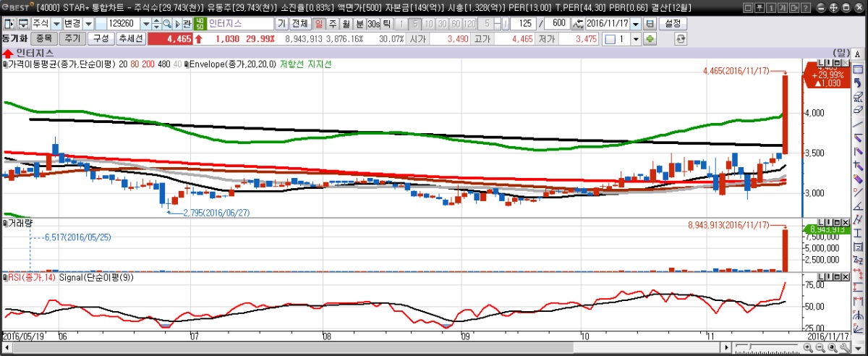Viewport: 868px width, 356px height.
Task: Click the save icon beside date field
Action: click(x=650, y=24)
